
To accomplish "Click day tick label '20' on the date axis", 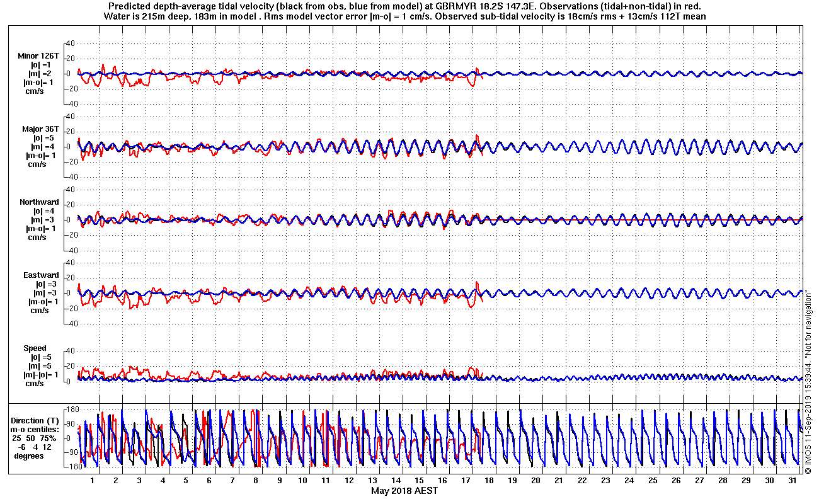I will pos(535,481).
